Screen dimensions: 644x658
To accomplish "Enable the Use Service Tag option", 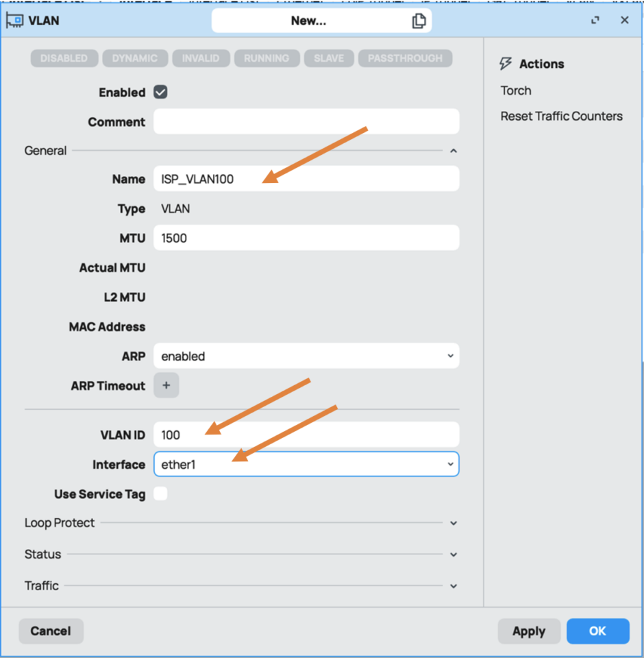I will 160,493.
